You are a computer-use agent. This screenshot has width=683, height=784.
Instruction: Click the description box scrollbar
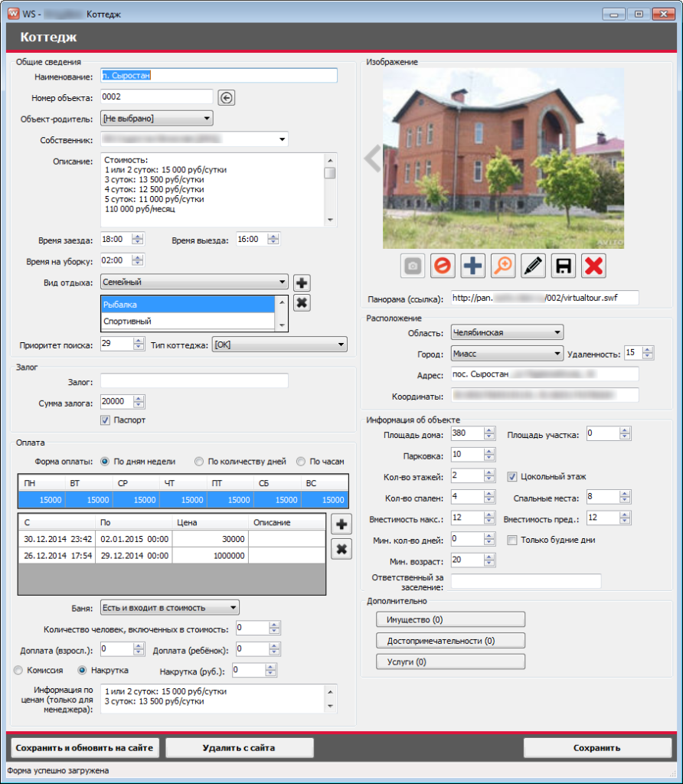[330, 190]
